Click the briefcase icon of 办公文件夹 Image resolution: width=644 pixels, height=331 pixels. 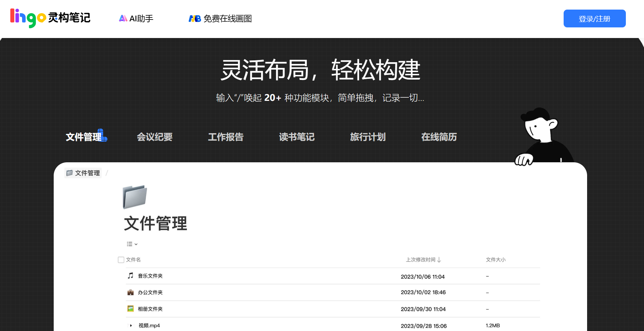tap(130, 292)
